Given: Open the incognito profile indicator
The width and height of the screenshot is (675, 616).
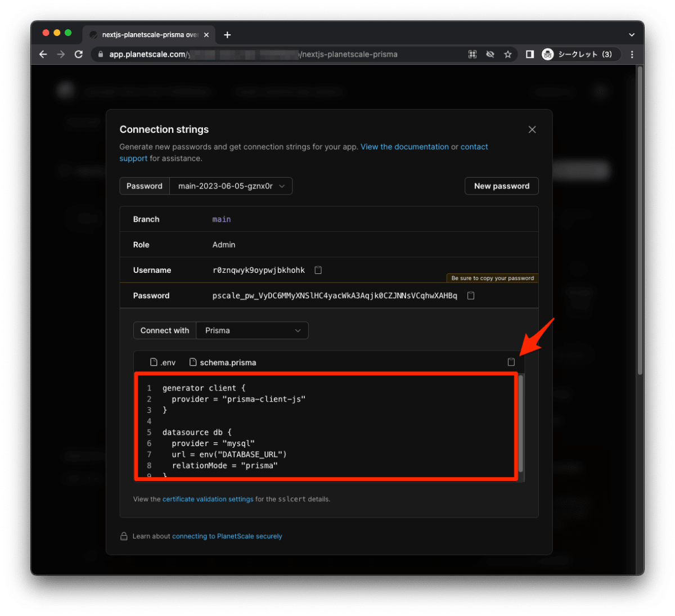Looking at the screenshot, I should point(579,54).
